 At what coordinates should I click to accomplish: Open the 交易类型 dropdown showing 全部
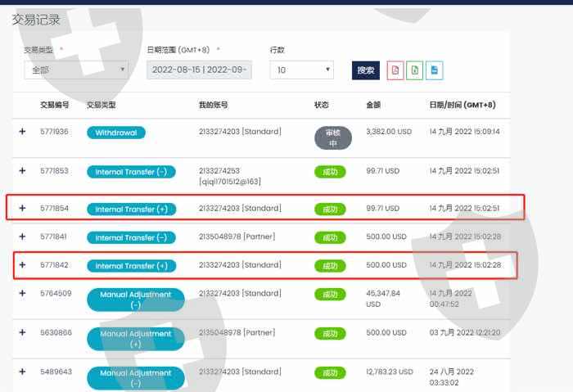click(x=76, y=70)
